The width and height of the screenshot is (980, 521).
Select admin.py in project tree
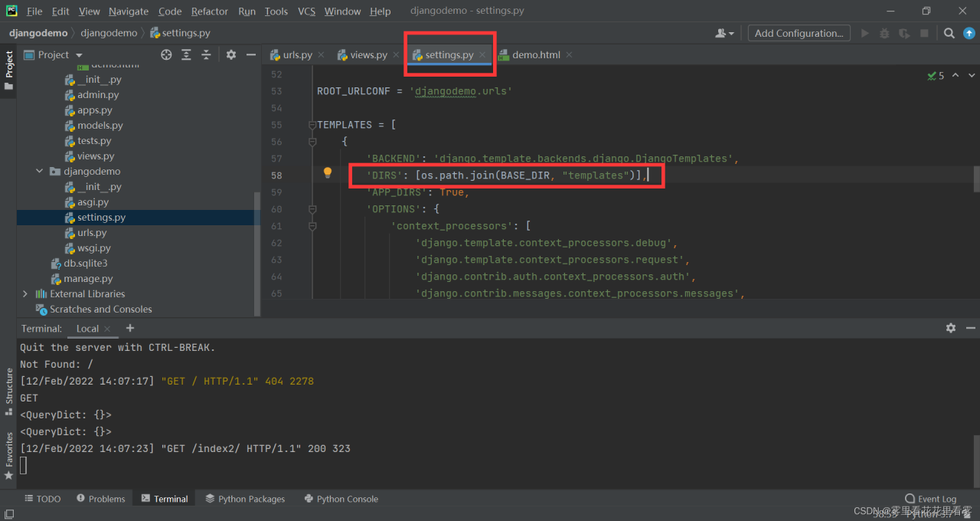click(x=98, y=94)
